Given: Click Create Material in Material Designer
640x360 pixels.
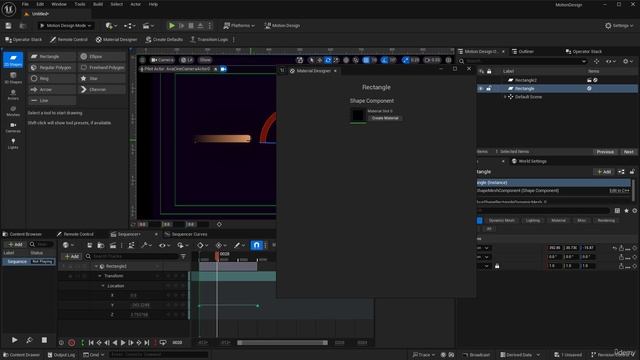Looking at the screenshot, I should tap(385, 118).
